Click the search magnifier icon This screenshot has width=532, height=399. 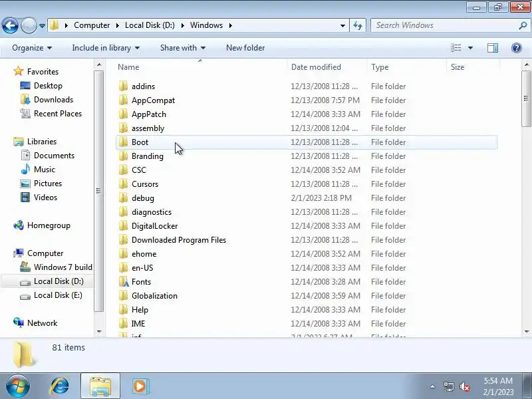(523, 25)
